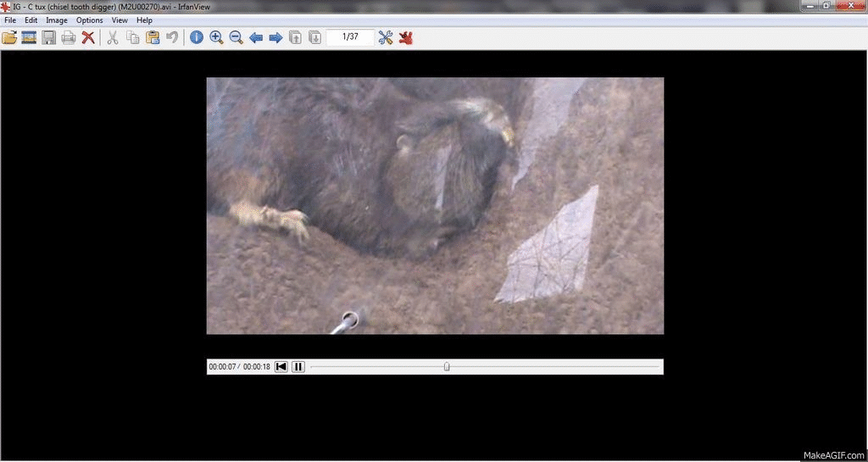Click the 00:00:07 / 00:00:18 time display
Image resolution: width=868 pixels, height=462 pixels.
(239, 367)
